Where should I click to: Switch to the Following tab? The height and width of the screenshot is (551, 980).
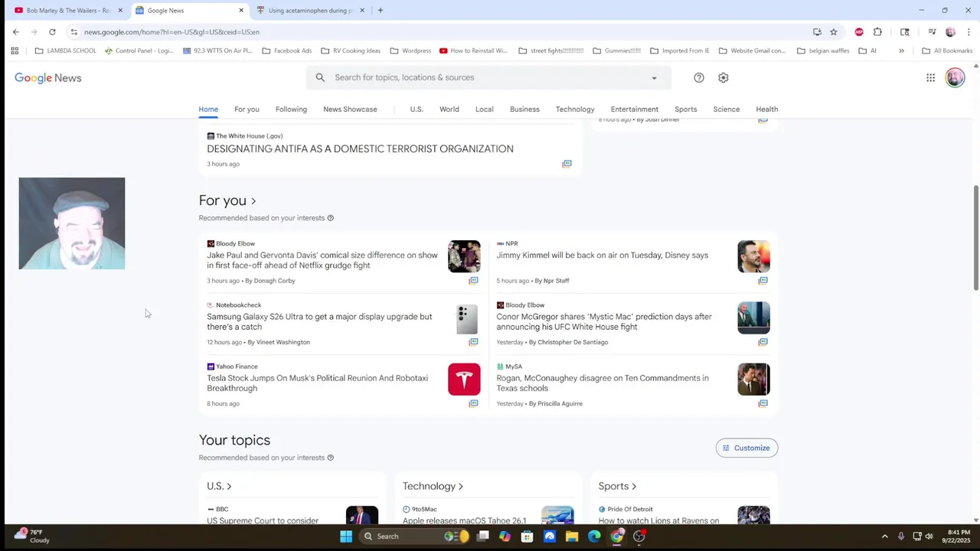pyautogui.click(x=291, y=109)
